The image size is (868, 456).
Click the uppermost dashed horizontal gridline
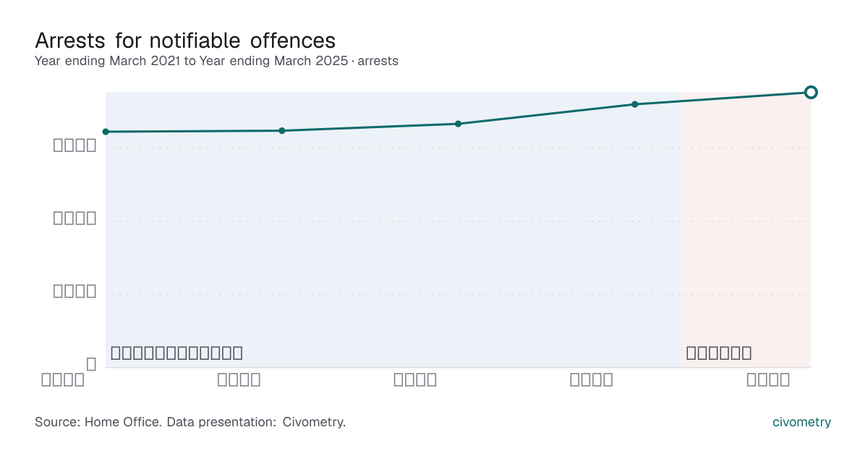(x=458, y=148)
